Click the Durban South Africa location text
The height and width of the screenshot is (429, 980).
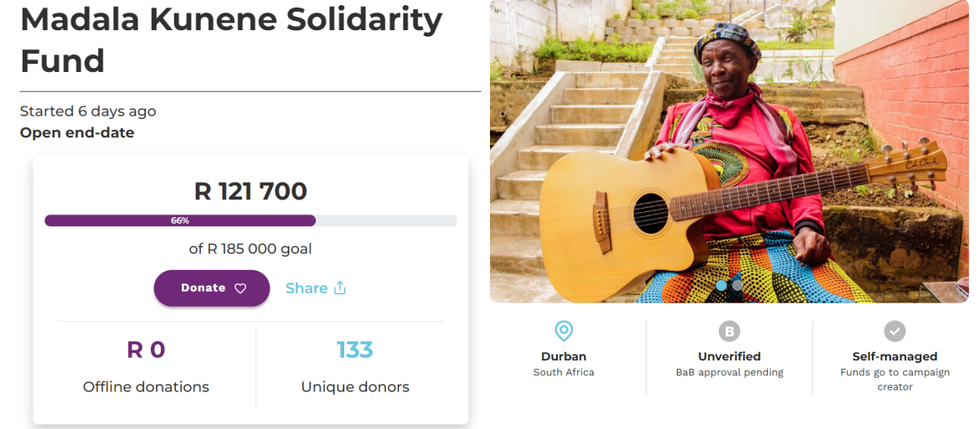[564, 364]
